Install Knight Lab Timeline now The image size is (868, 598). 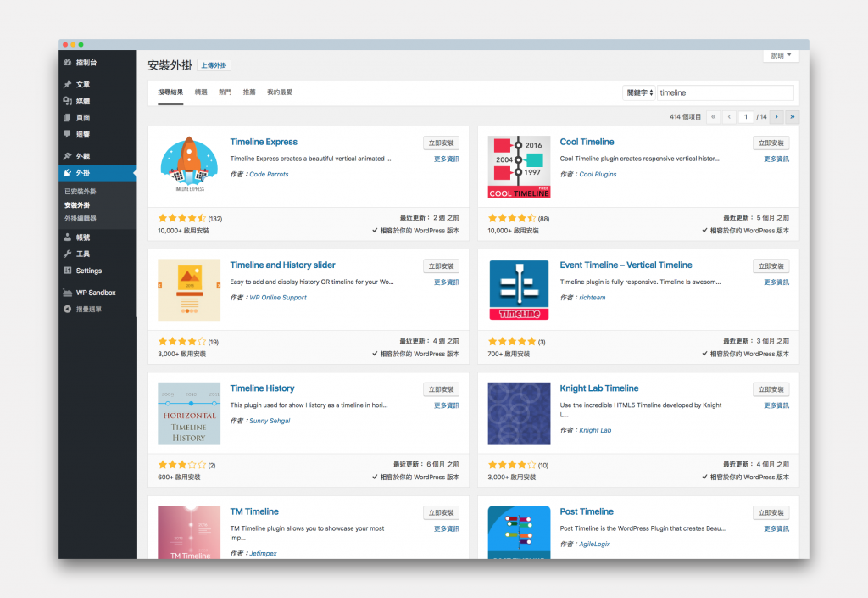point(771,390)
